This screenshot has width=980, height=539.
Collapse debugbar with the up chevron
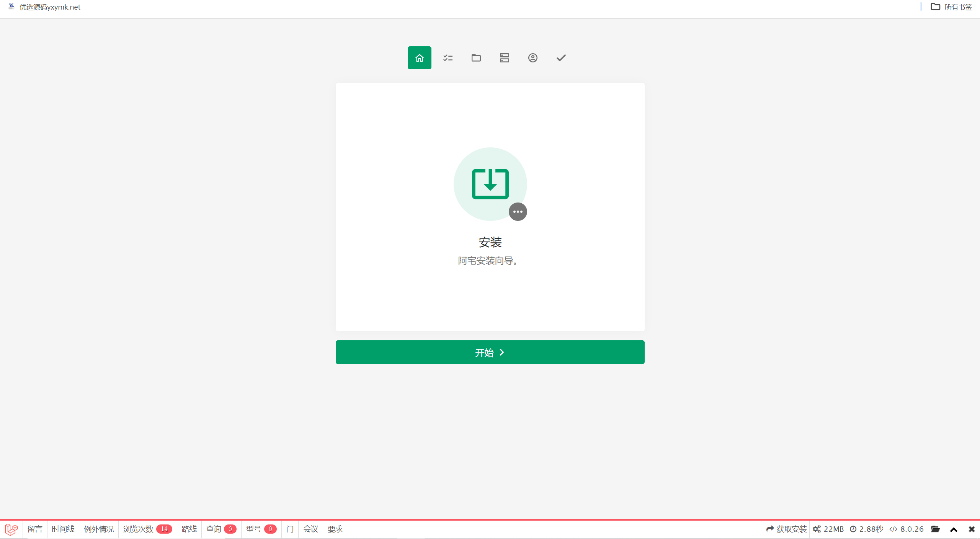954,529
